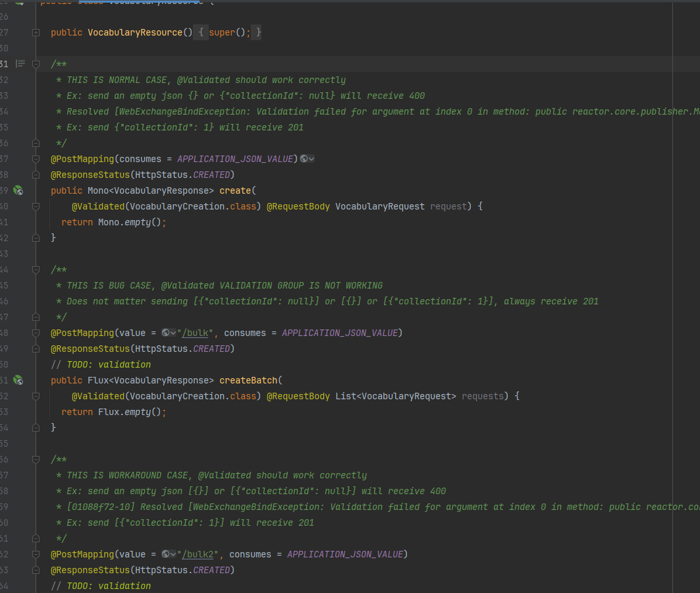Open the globe icon before "/bulk2" mapping
The width and height of the screenshot is (700, 593).
pyautogui.click(x=166, y=554)
